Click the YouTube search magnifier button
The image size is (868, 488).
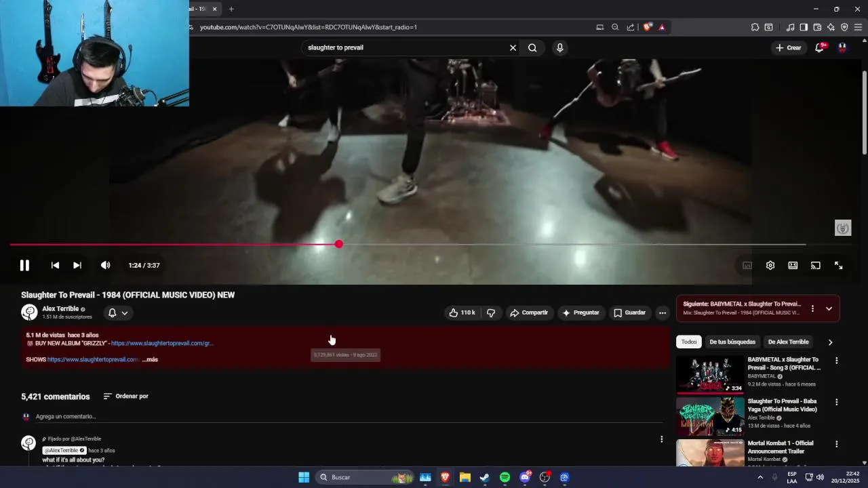pyautogui.click(x=532, y=47)
